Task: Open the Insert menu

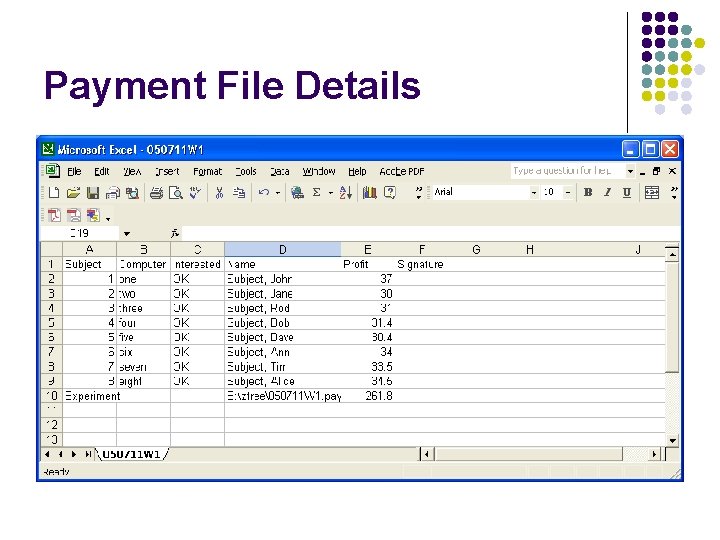Action: [167, 172]
